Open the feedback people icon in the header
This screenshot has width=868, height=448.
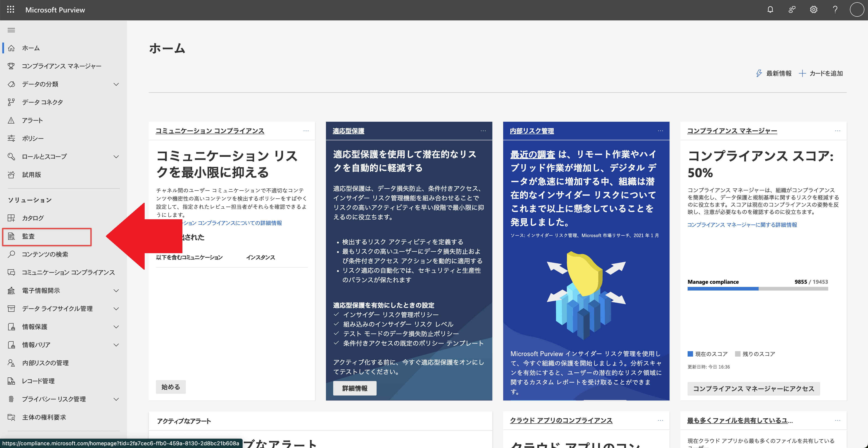tap(792, 10)
